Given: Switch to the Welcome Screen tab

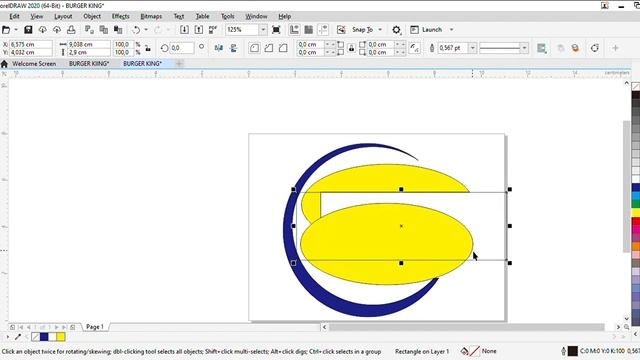Looking at the screenshot, I should [x=34, y=64].
